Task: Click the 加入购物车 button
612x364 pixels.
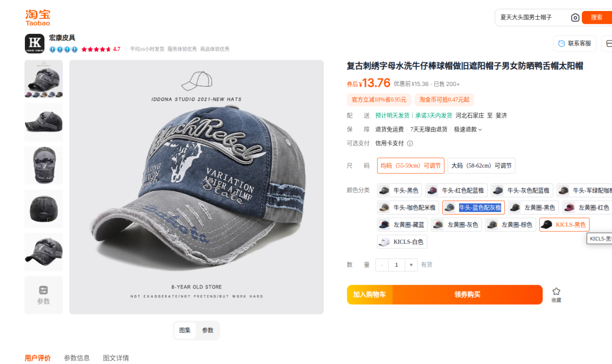Action: [x=370, y=295]
